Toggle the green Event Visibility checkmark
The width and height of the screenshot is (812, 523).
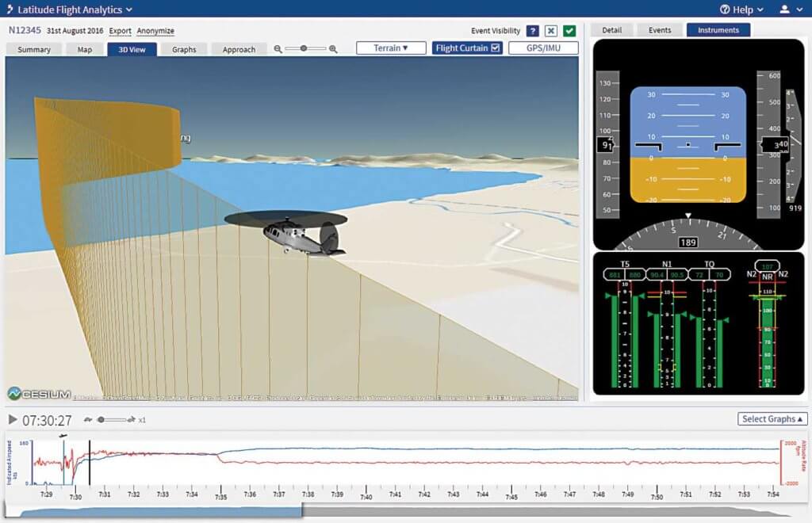pos(569,31)
